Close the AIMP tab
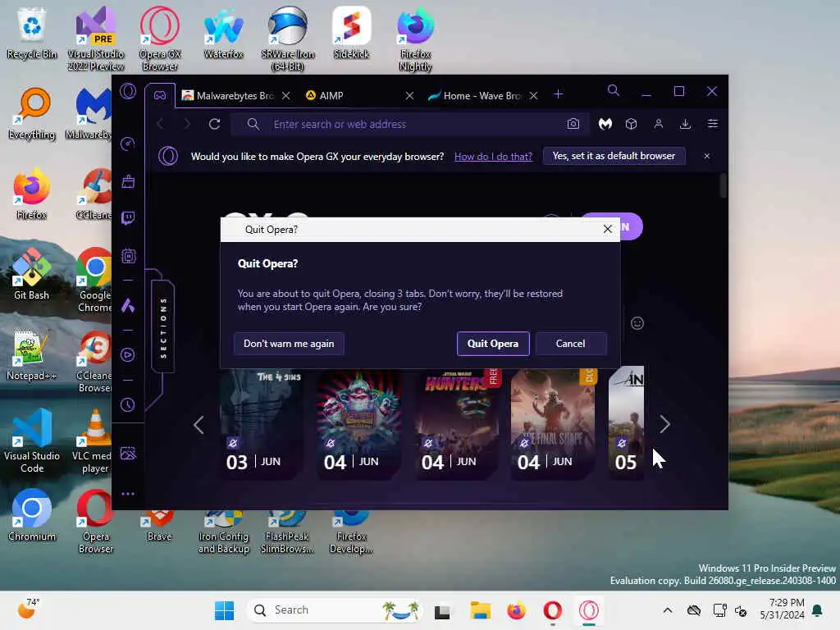Viewport: 840px width, 630px height. click(x=410, y=95)
